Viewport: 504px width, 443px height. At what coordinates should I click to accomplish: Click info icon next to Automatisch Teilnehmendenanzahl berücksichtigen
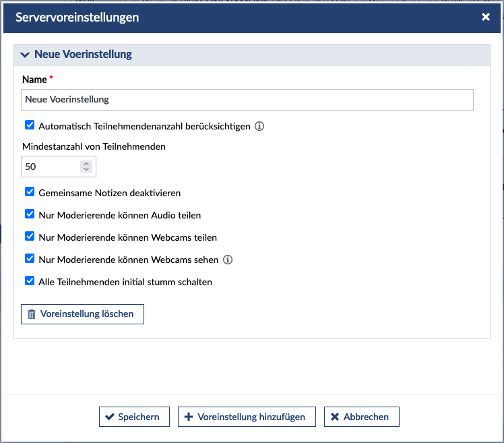[x=259, y=126]
